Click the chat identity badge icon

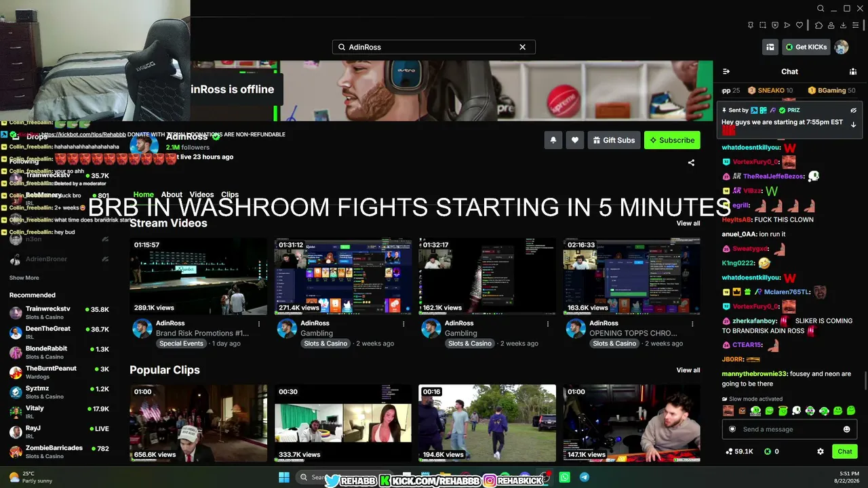point(732,429)
